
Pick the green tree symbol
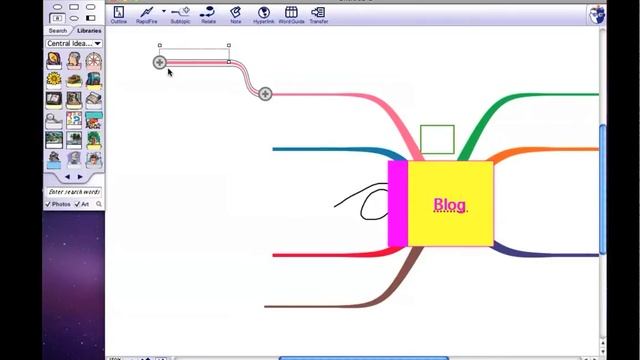pos(93,140)
